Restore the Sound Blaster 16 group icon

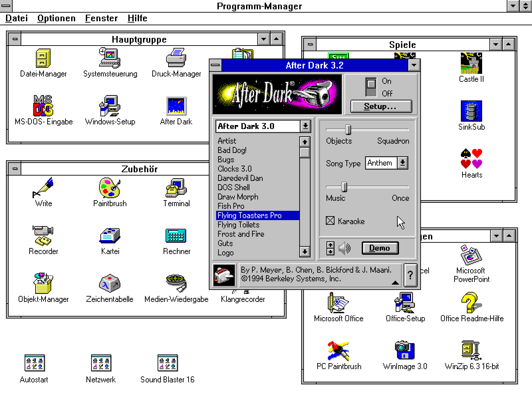[x=167, y=363]
